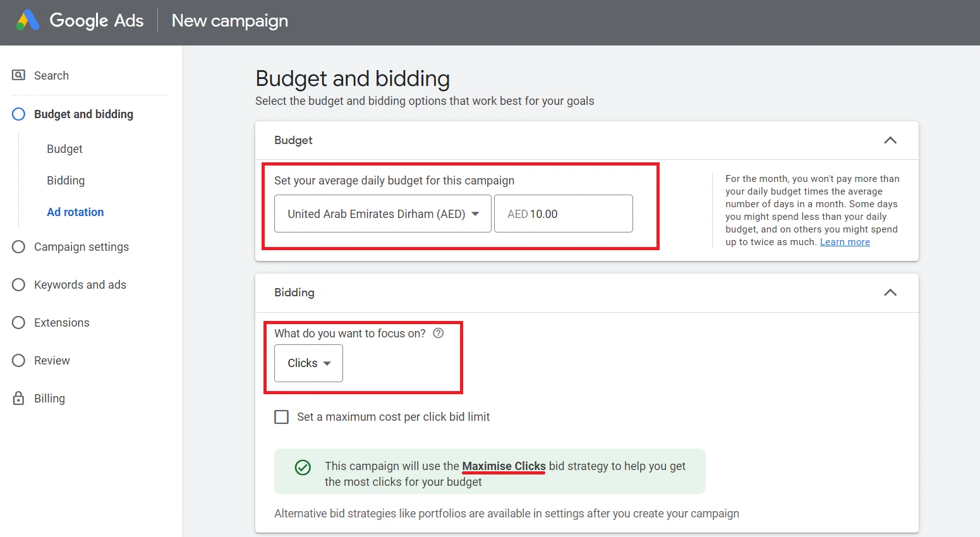The height and width of the screenshot is (537, 980).
Task: Click the Budget section header title
Action: click(x=293, y=140)
